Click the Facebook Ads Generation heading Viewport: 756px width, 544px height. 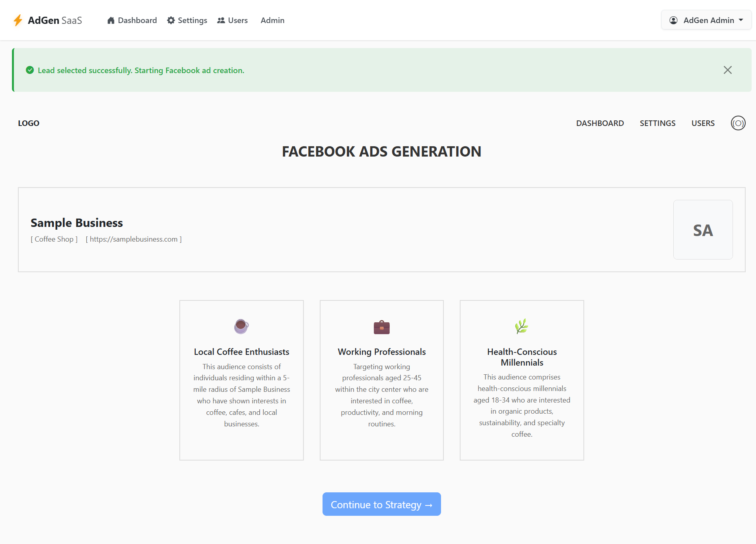pos(382,151)
